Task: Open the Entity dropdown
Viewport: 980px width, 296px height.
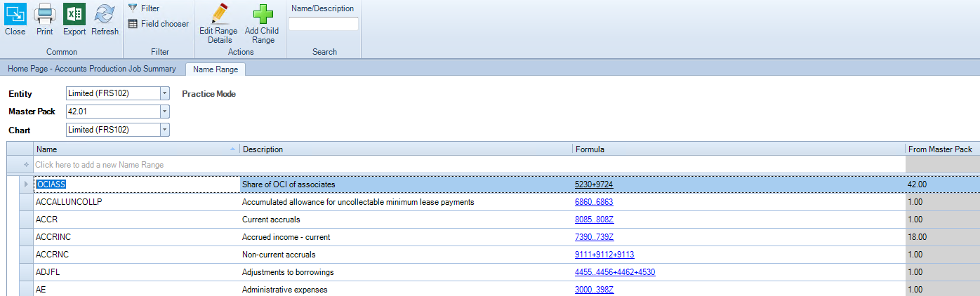Action: [x=164, y=93]
